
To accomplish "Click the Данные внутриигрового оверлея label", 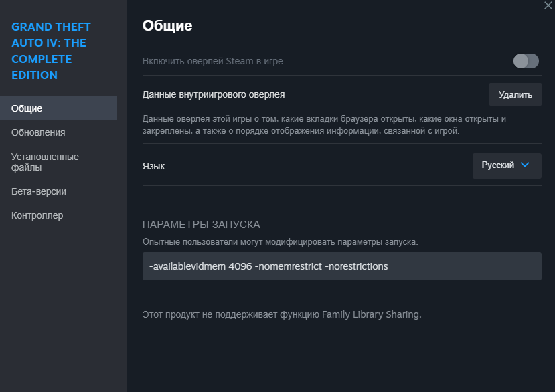I will (214, 94).
